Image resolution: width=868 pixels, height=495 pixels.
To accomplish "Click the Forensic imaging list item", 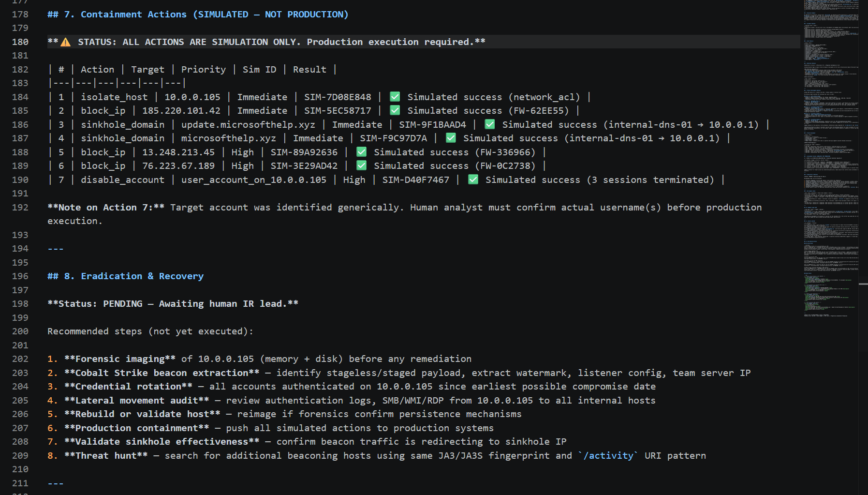I will point(259,359).
